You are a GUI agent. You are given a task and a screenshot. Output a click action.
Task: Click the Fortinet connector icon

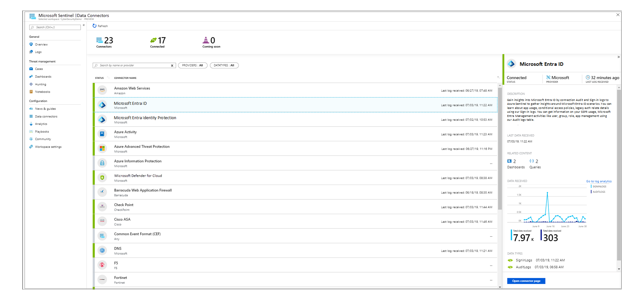(102, 280)
